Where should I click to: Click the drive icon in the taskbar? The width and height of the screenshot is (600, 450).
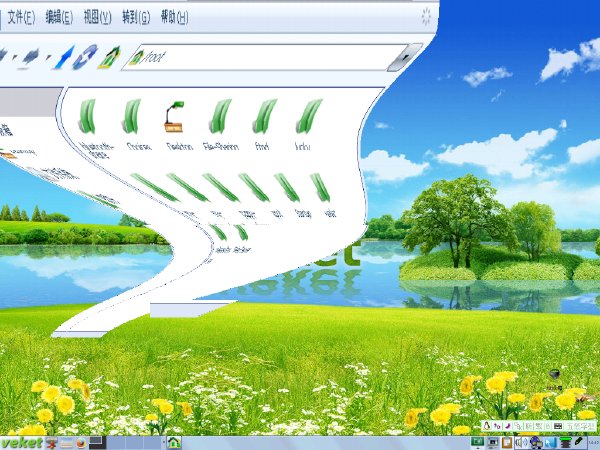click(66, 444)
